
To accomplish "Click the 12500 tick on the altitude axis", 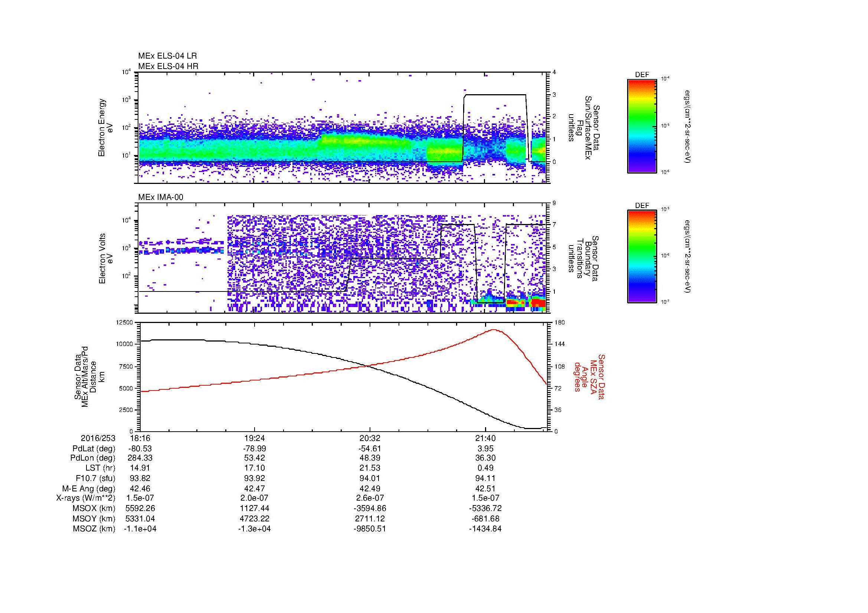I will tap(125, 322).
